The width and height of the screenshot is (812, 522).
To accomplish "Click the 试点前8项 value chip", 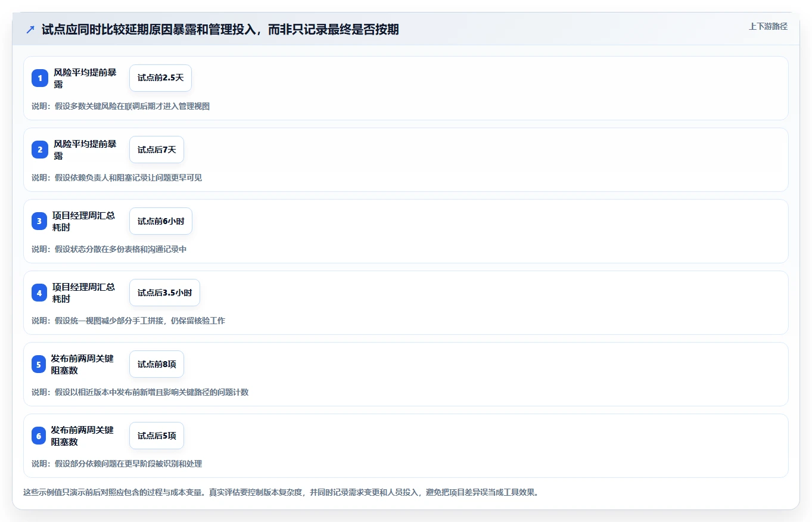I will coord(157,364).
